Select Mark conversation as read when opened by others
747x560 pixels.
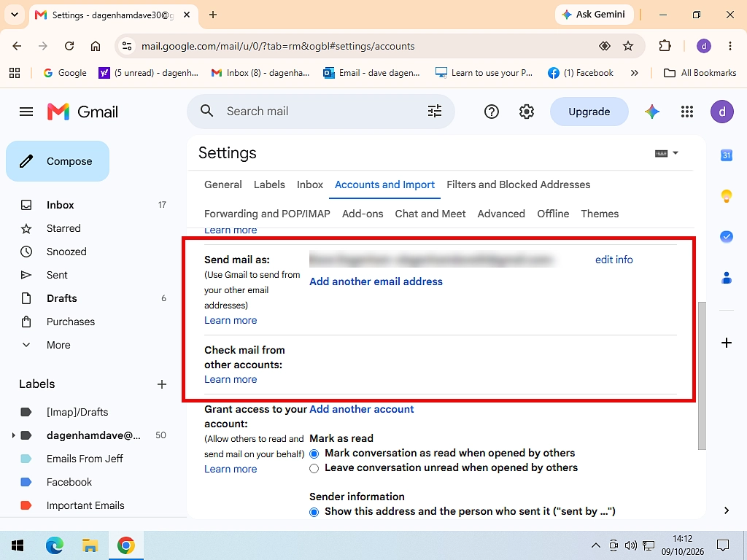click(314, 454)
